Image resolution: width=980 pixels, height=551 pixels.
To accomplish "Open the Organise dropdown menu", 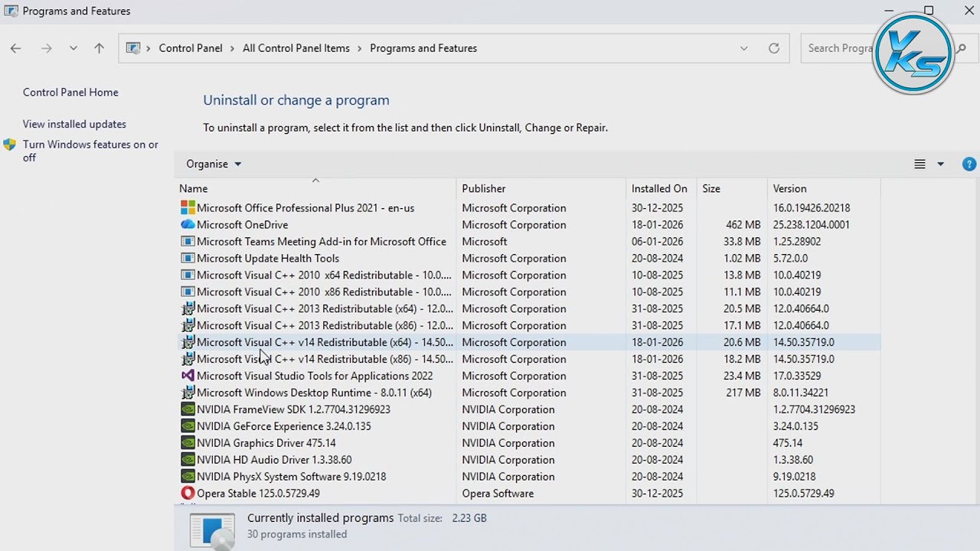I will pos(214,164).
